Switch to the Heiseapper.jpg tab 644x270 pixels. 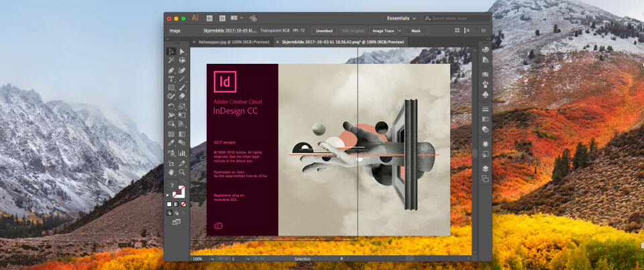point(234,42)
